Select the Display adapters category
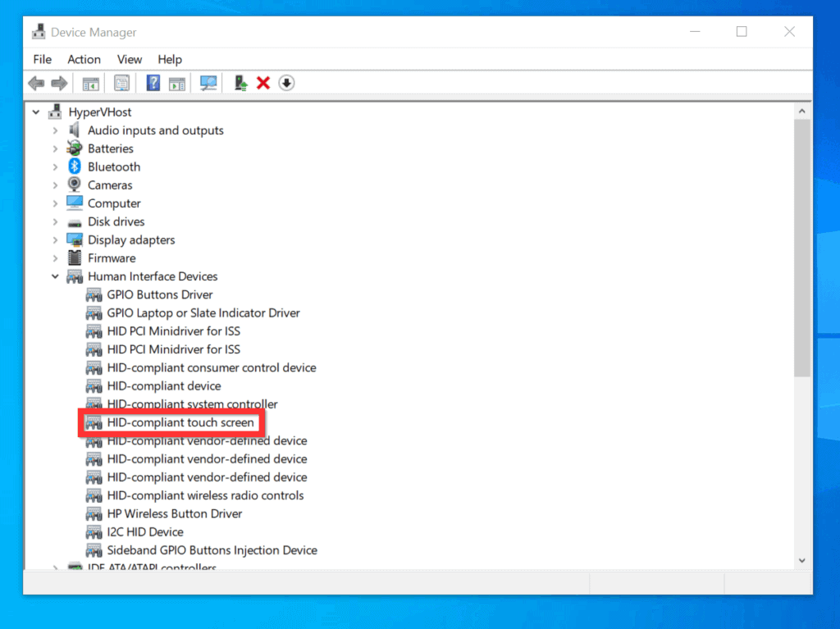840x629 pixels. (x=131, y=240)
